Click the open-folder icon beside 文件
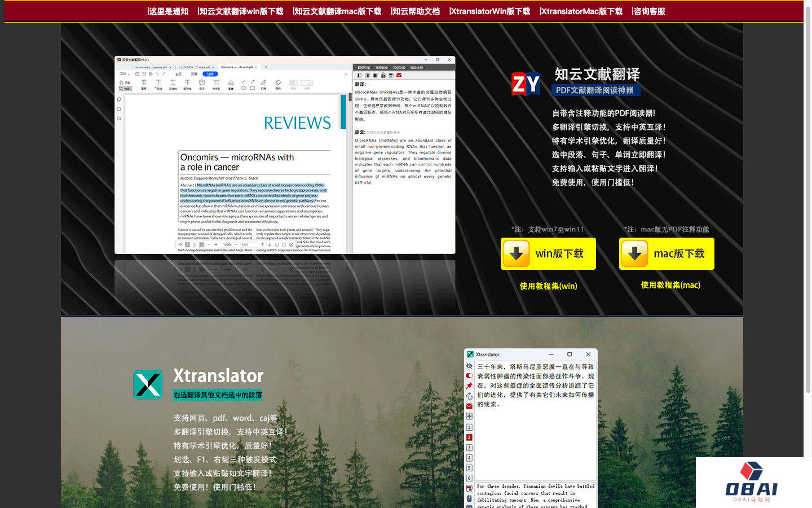Viewport: 812px width, 508px height. (137, 74)
